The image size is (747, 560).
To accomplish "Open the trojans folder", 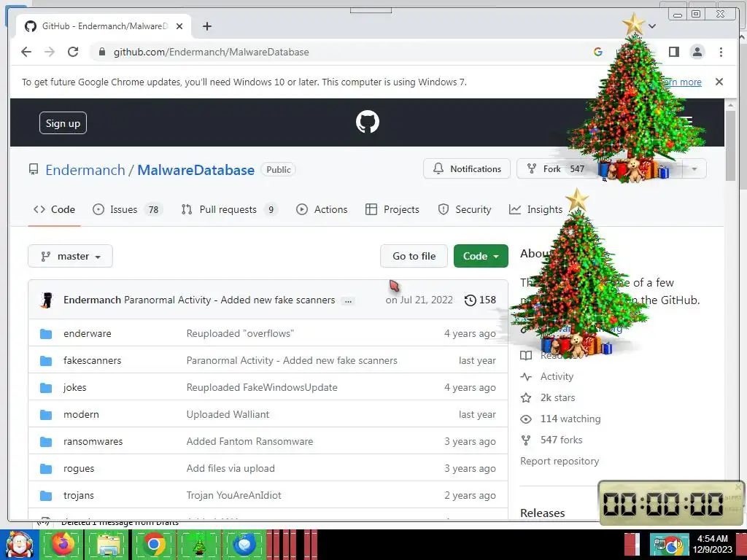I will tap(79, 495).
